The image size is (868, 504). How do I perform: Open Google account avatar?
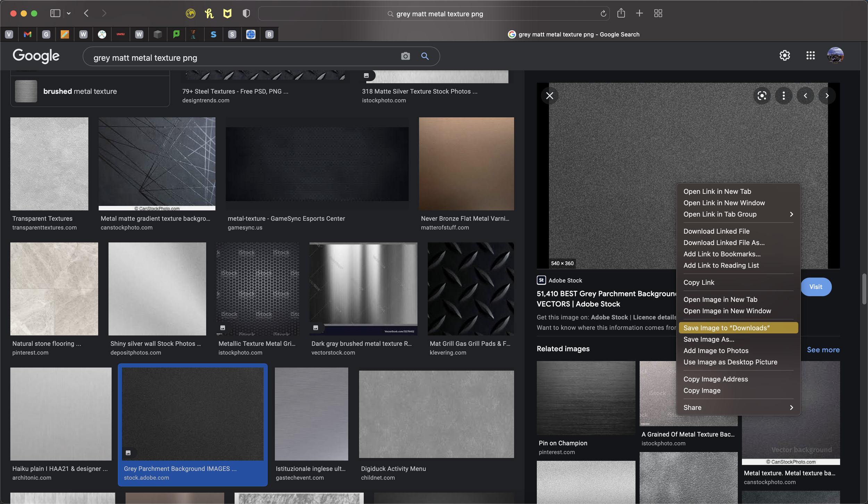click(835, 55)
